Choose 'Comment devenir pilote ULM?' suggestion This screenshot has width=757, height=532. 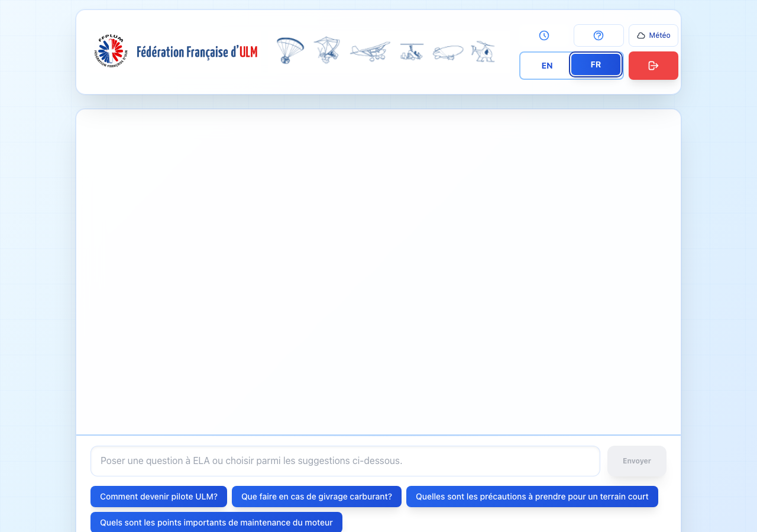click(158, 497)
